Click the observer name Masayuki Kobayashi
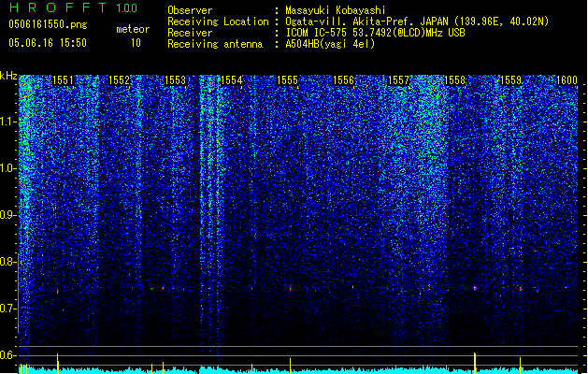Image resolution: width=588 pixels, height=374 pixels. (336, 10)
